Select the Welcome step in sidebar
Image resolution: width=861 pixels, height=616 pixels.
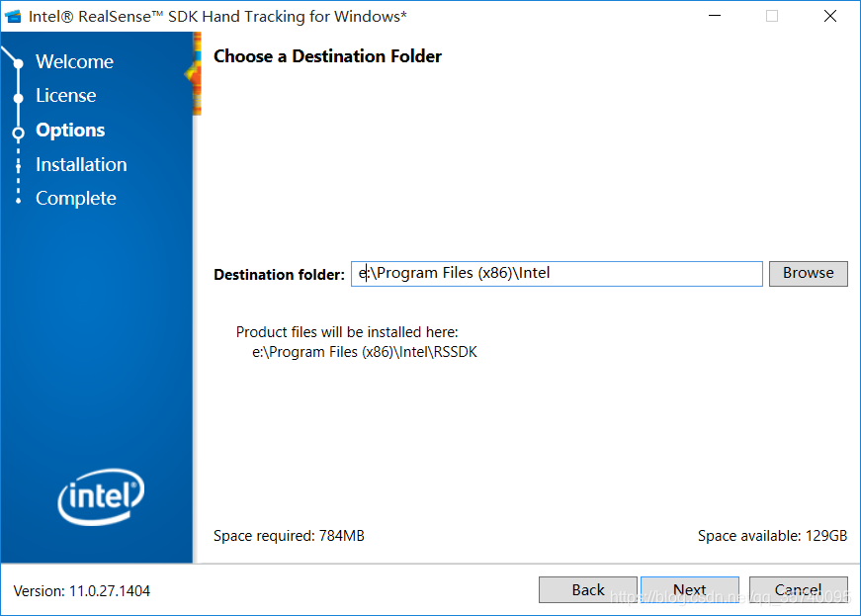click(74, 61)
